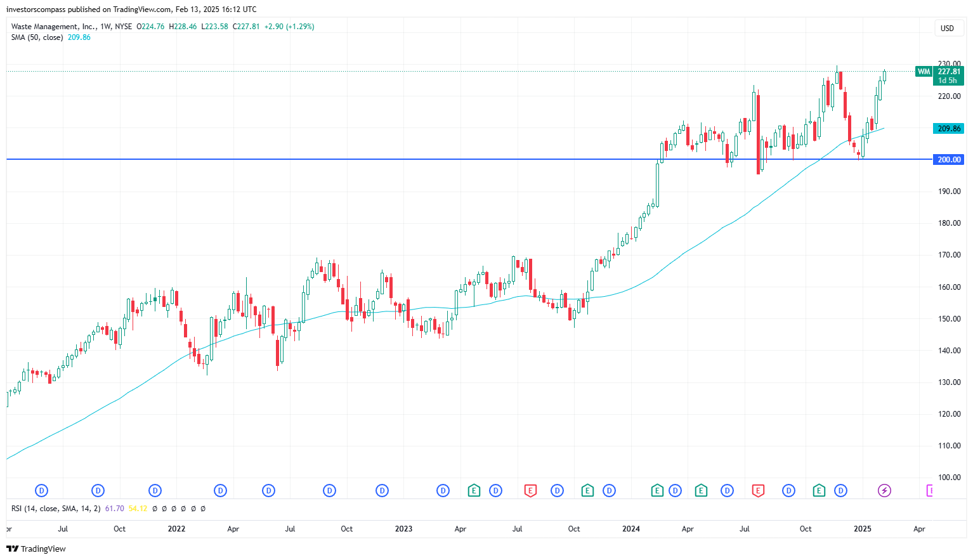Click the green E earnings icon near Jan 2024
The image size is (973, 560).
[x=656, y=490]
